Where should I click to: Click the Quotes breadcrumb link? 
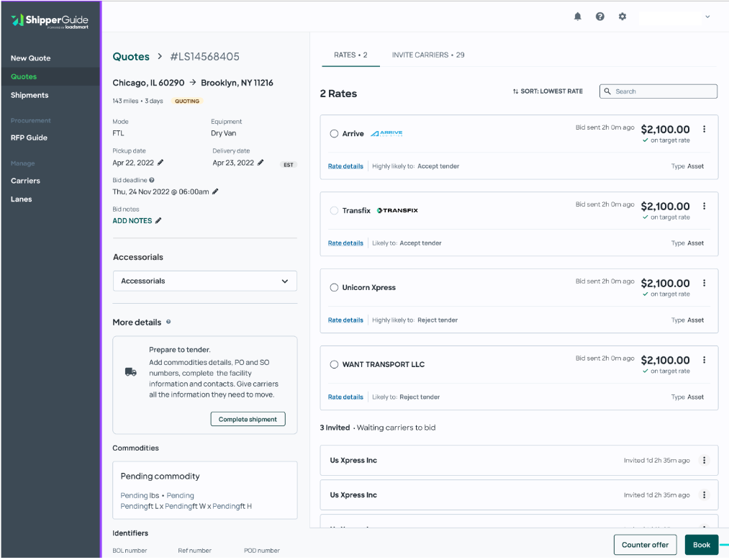coord(131,57)
